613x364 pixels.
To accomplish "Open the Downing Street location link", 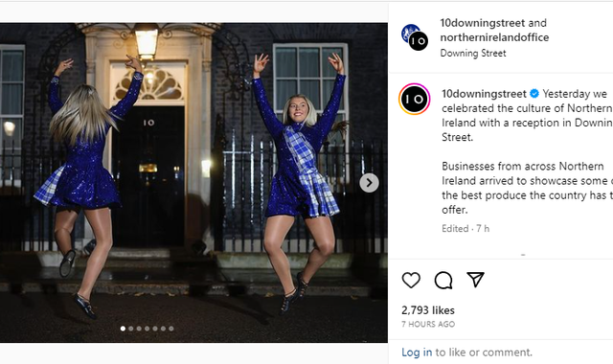I will [473, 54].
